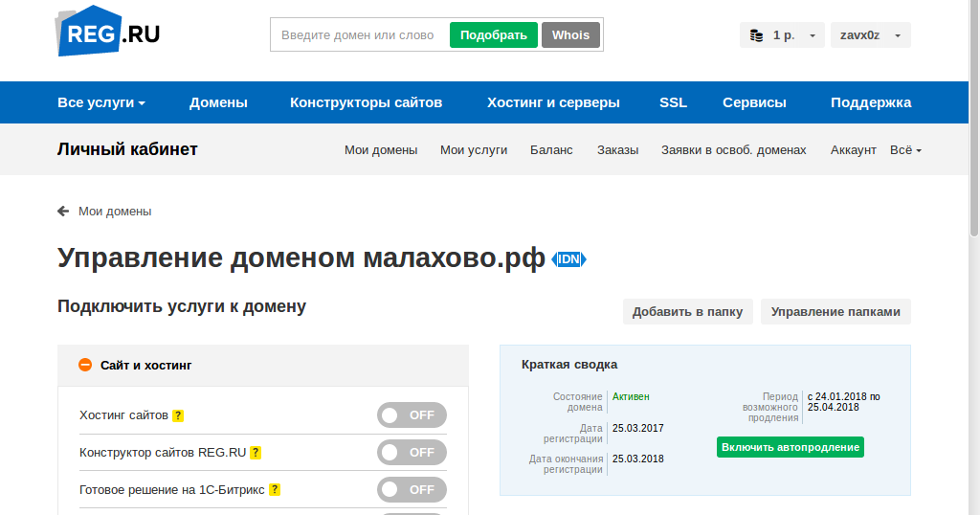Open the Домены menu
Viewport: 980px width, 515px height.
(x=219, y=102)
